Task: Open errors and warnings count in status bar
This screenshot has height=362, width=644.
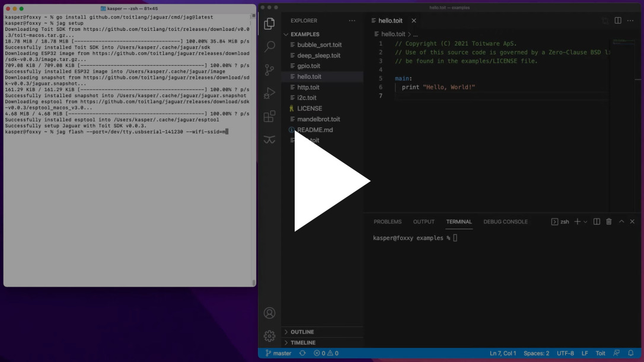Action: (x=326, y=353)
